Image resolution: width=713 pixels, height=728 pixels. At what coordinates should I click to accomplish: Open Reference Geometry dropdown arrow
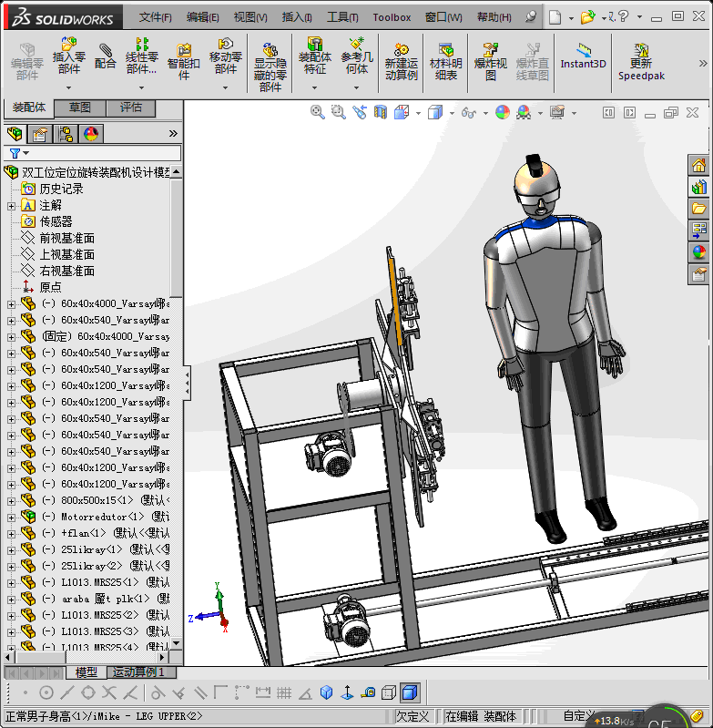[x=357, y=87]
